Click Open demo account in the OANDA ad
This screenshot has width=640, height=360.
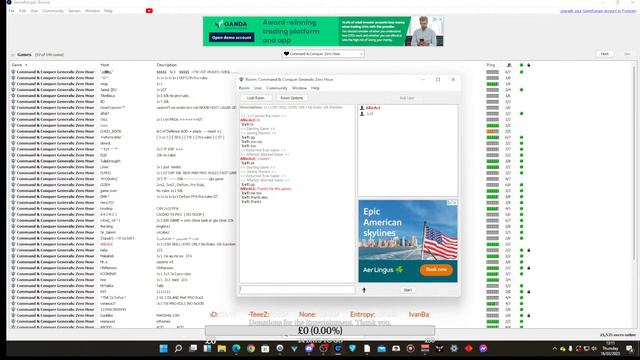point(231,38)
